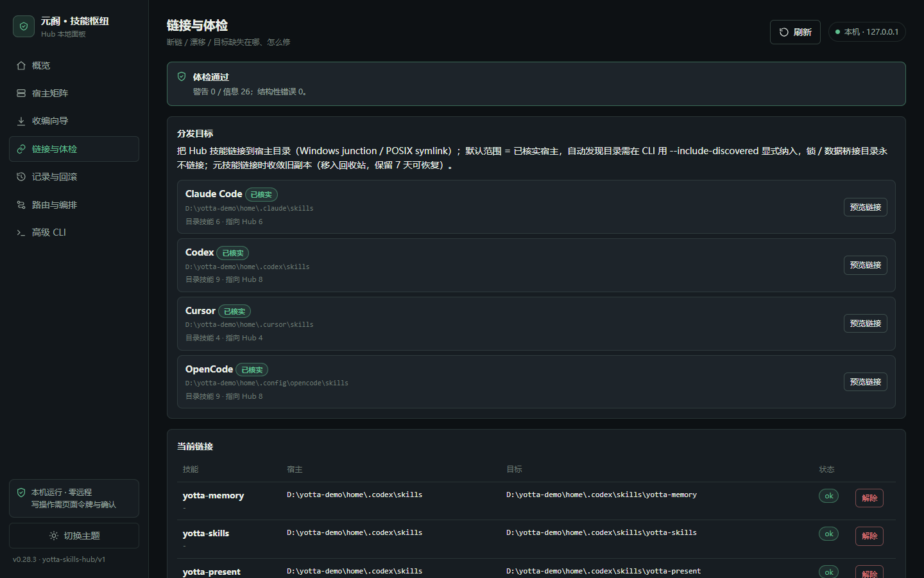
Task: Click 目录技能 4 · 指向 Hub 4 text
Action: coord(224,338)
